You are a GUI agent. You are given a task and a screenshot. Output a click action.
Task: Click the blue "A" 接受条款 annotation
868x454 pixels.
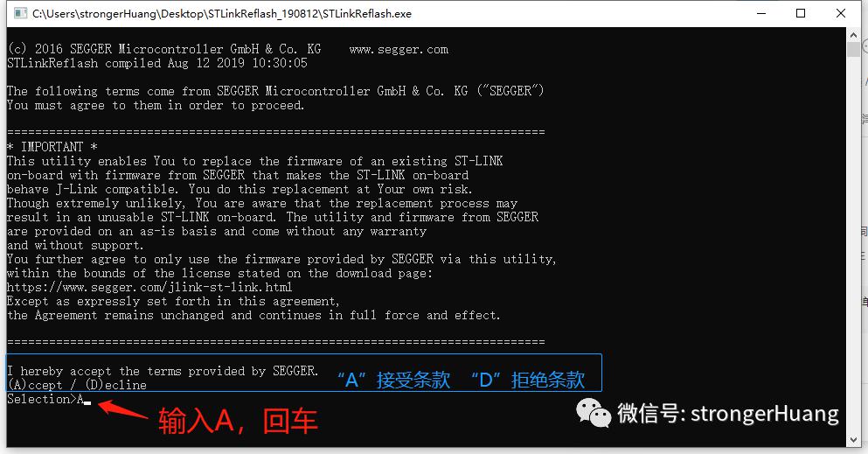point(393,380)
